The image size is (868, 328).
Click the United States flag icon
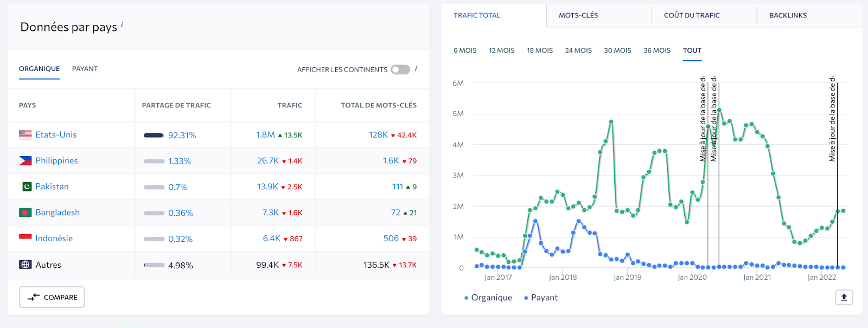[25, 134]
